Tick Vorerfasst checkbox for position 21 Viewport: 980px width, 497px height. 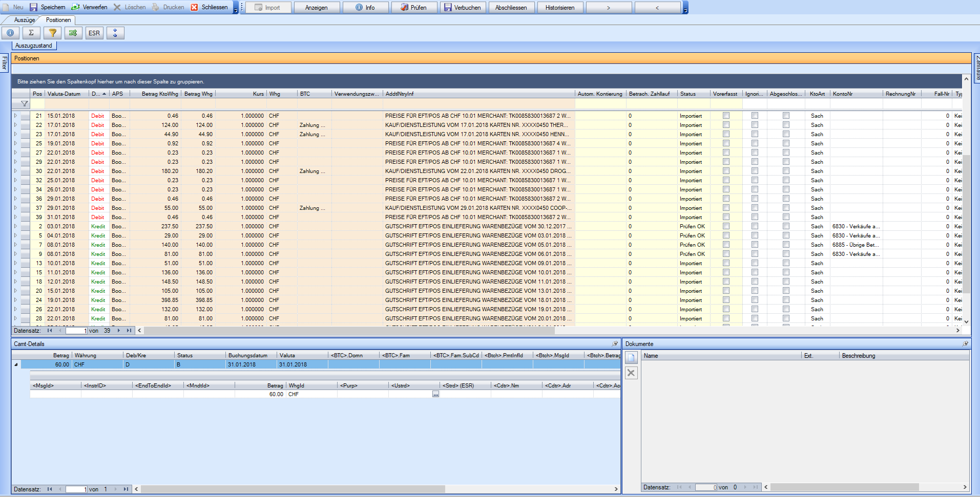tap(726, 116)
